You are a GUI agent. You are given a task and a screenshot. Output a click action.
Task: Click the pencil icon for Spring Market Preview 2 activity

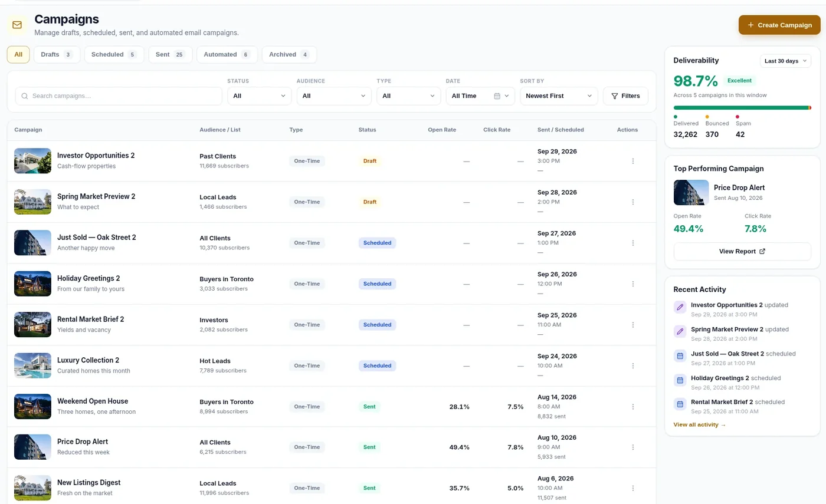(x=680, y=331)
